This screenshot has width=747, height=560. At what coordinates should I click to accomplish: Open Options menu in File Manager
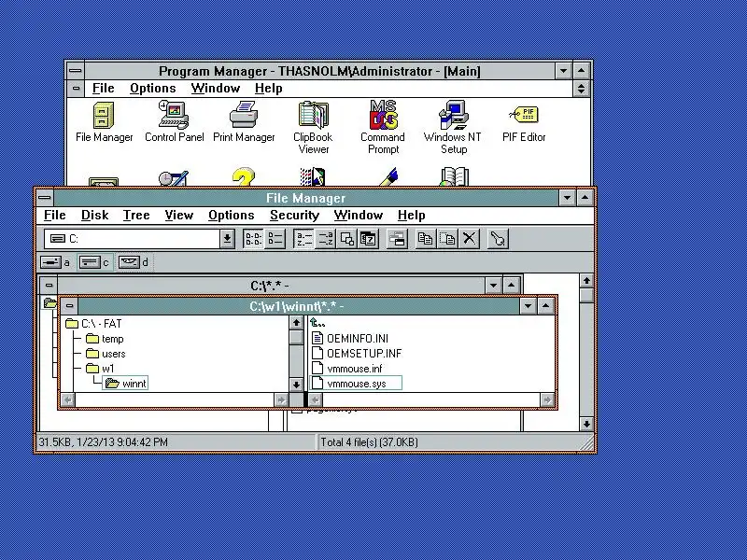232,216
